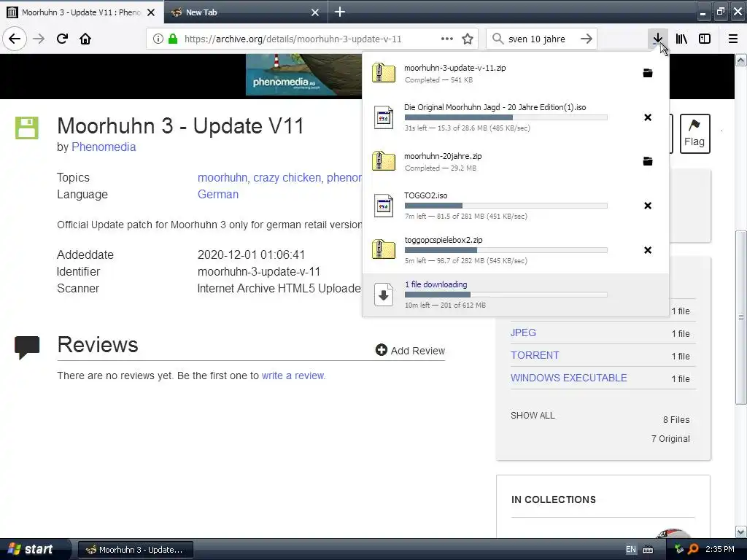Click the page vertical scrollbar up arrow
This screenshot has height=560, width=747.
click(741, 60)
